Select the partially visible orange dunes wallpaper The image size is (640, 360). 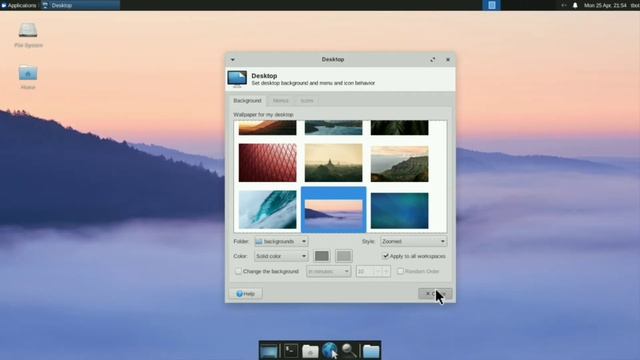pyautogui.click(x=267, y=128)
